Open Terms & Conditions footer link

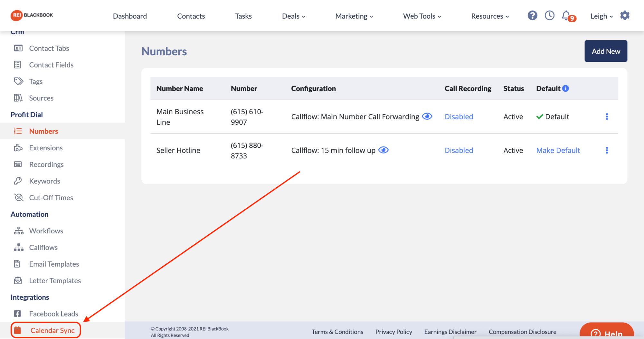337,332
